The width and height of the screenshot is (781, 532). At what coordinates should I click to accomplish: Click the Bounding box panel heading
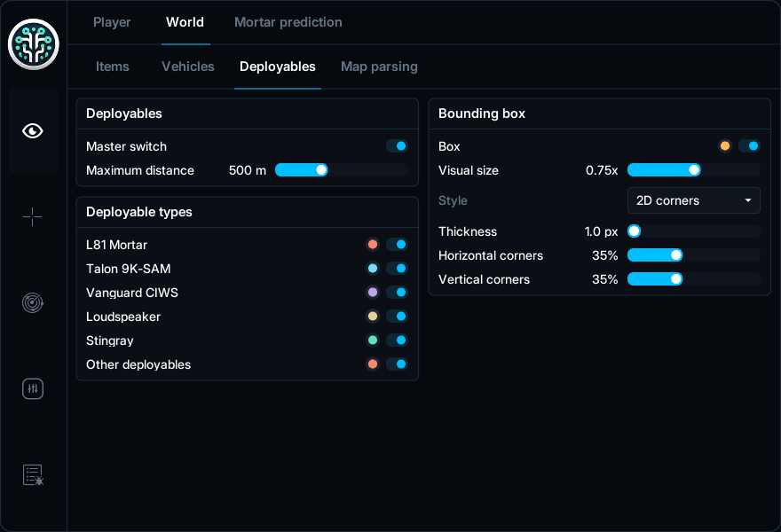pos(482,113)
